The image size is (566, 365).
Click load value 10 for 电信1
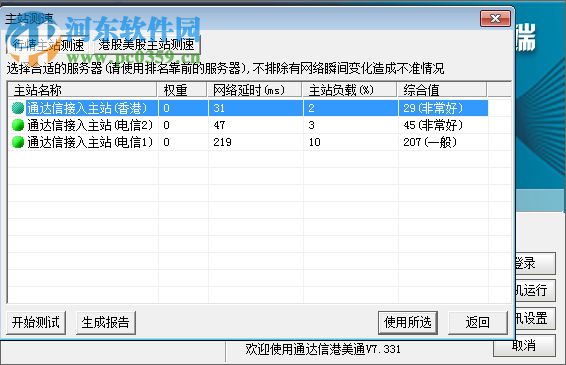314,142
